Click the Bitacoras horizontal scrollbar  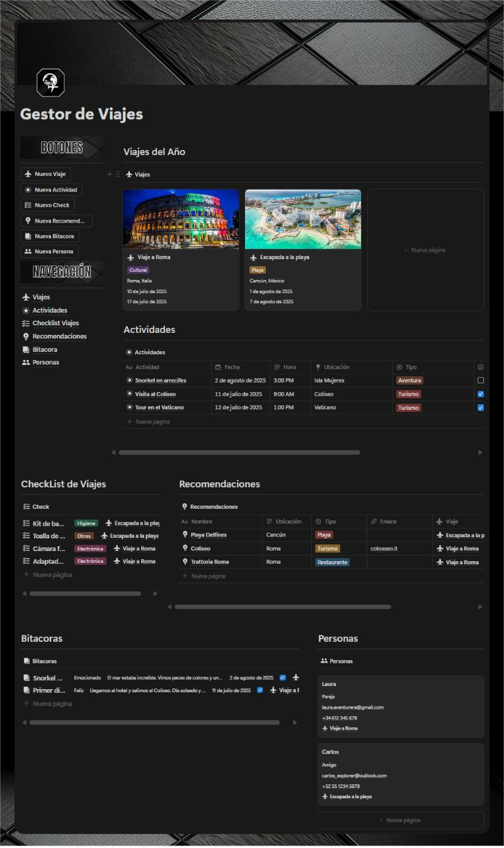[154, 723]
